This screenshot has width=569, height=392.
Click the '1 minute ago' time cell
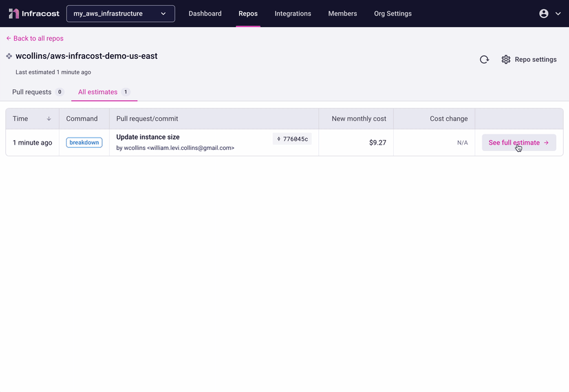point(32,143)
